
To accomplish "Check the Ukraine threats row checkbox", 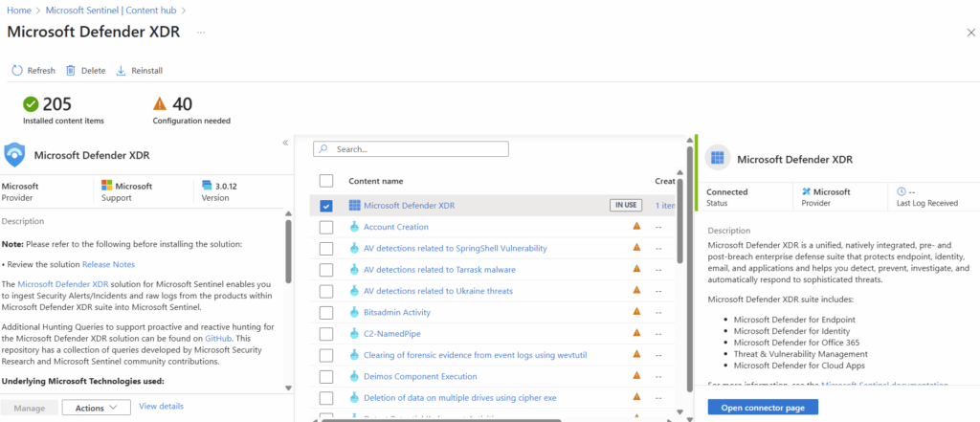I will coord(326,291).
